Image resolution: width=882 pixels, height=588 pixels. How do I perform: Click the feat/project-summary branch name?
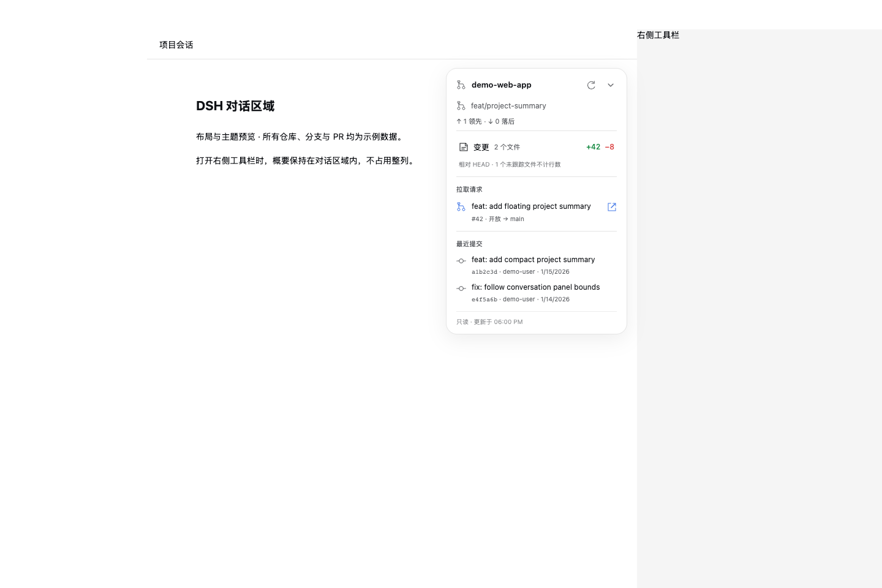(508, 106)
